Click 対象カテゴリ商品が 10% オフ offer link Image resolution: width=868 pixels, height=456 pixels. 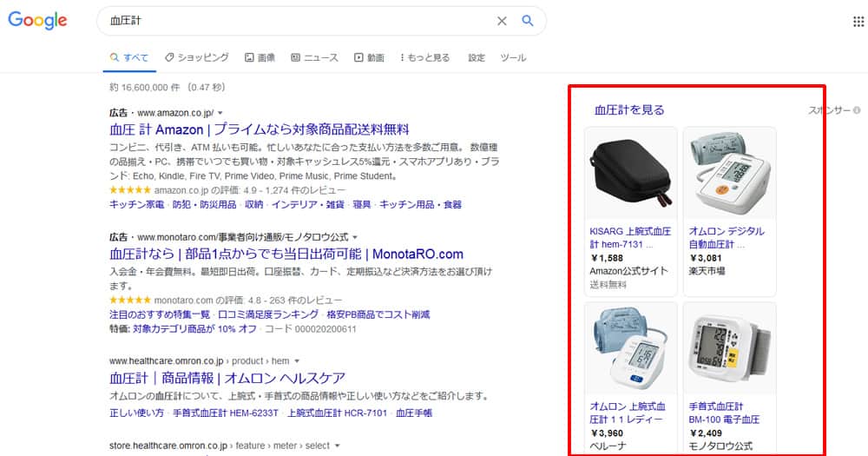[194, 329]
